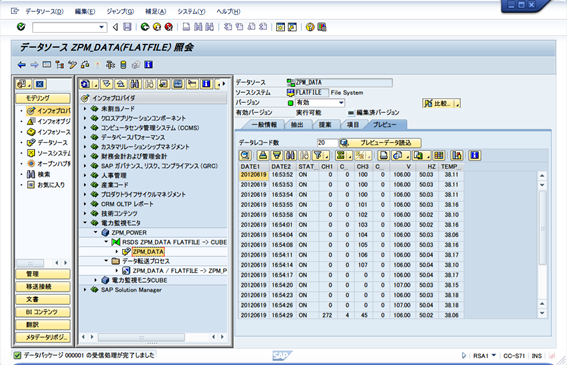
Task: Open the version dropdown showing 有効
Action: [341, 103]
